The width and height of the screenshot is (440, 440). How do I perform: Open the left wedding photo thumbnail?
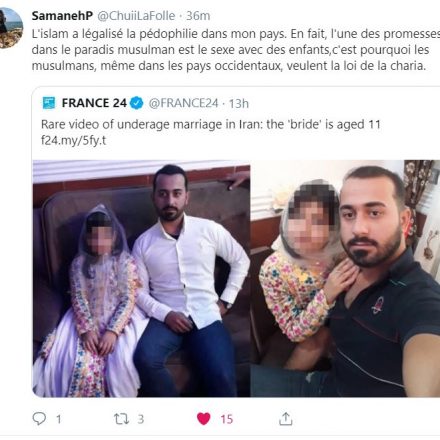141,279
